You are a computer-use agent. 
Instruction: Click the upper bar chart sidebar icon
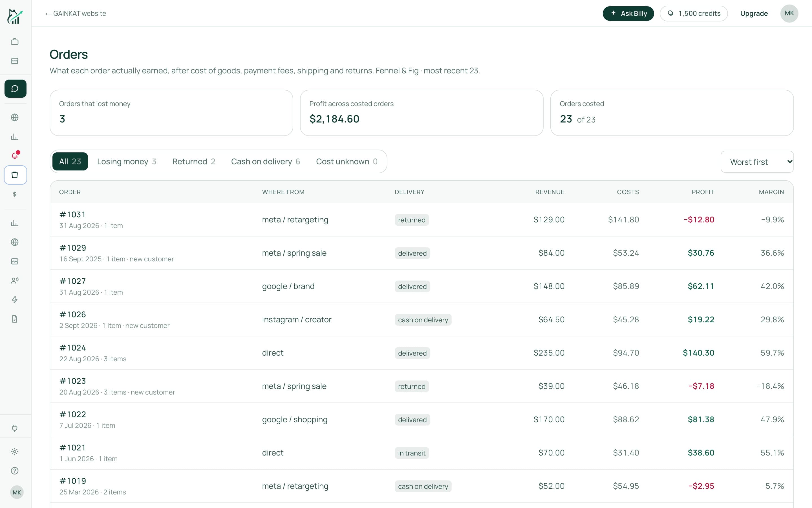[x=15, y=136]
